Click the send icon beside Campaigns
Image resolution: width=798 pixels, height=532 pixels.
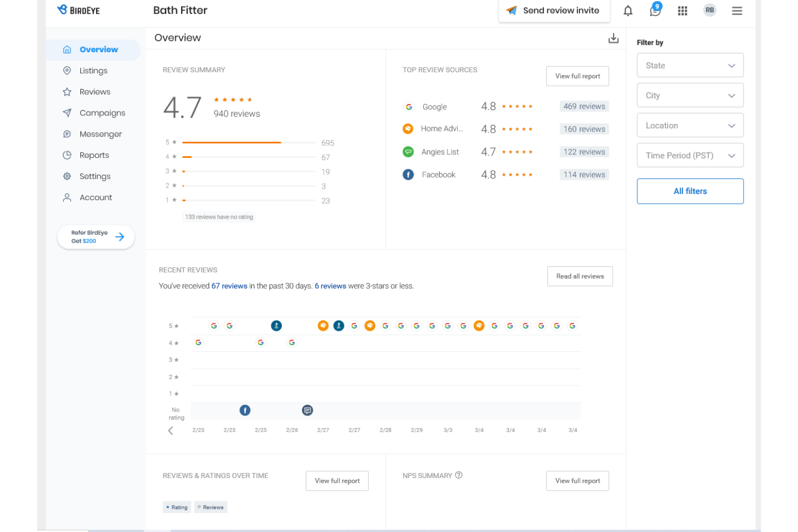click(x=67, y=113)
